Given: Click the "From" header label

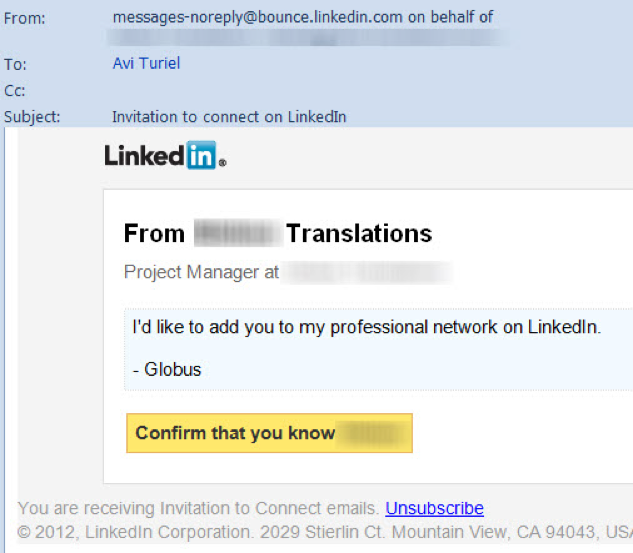Looking at the screenshot, I should [25, 18].
